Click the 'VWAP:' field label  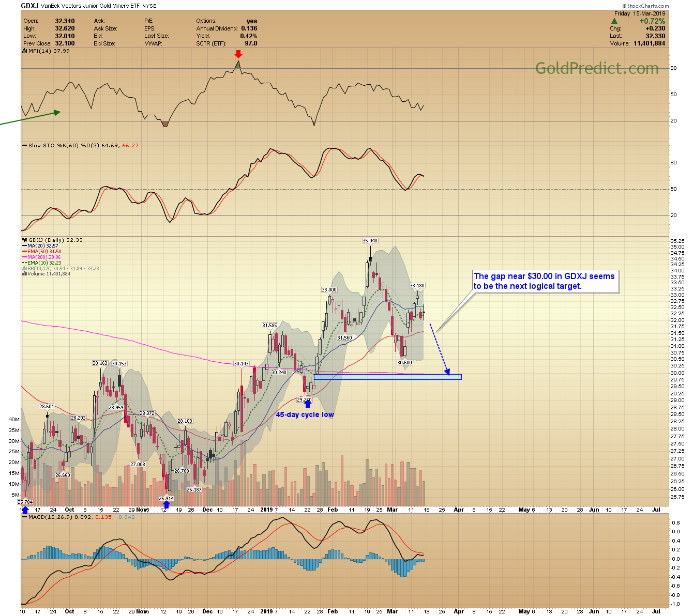click(x=153, y=43)
